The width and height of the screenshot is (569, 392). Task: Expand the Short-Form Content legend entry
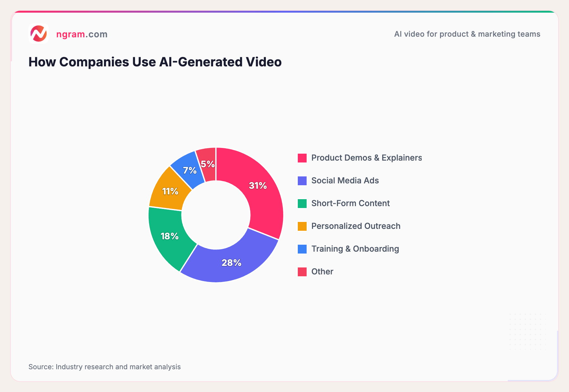pyautogui.click(x=350, y=203)
